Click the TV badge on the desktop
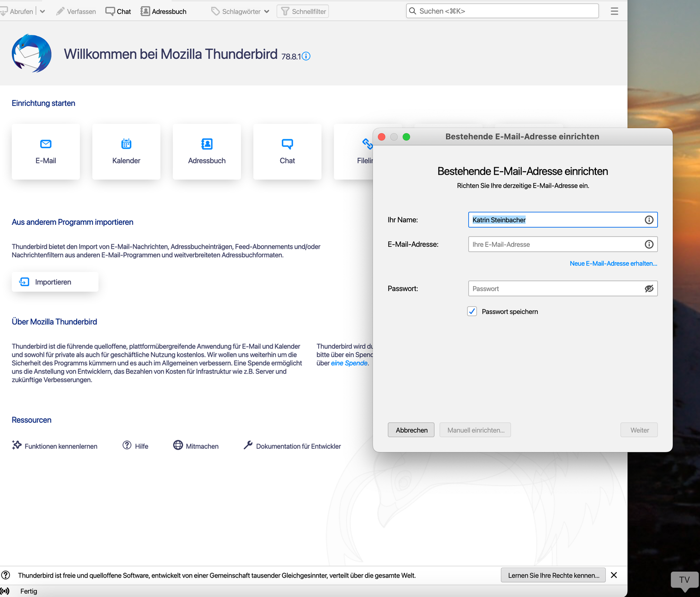700x597 pixels. [x=685, y=581]
